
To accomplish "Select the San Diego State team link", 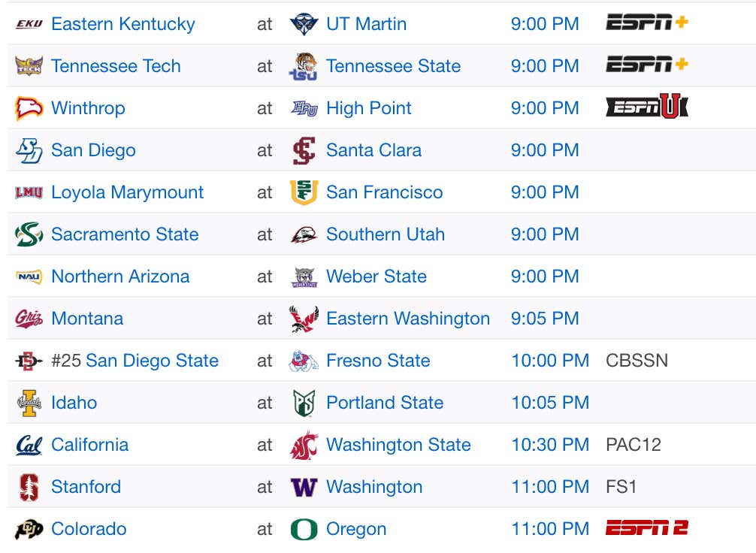I will 152,361.
